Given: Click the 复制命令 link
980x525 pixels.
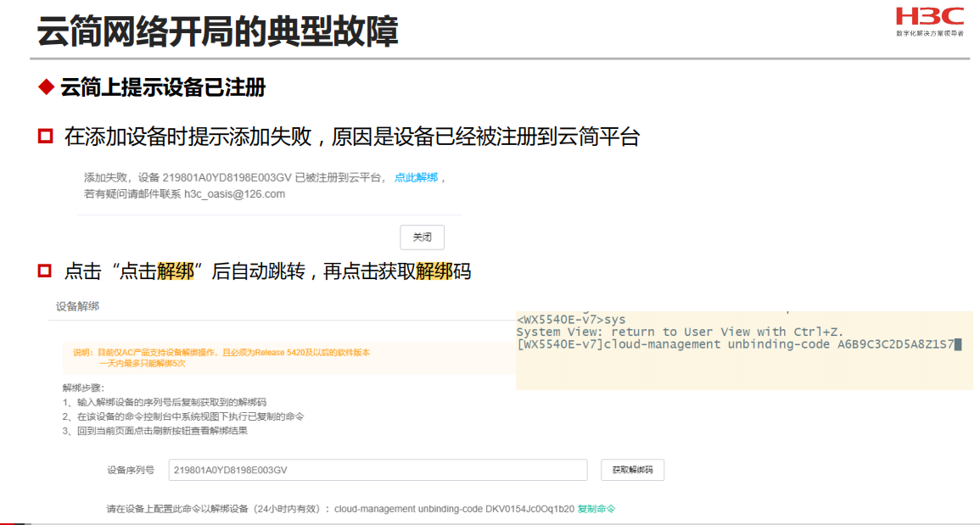Looking at the screenshot, I should 596,509.
